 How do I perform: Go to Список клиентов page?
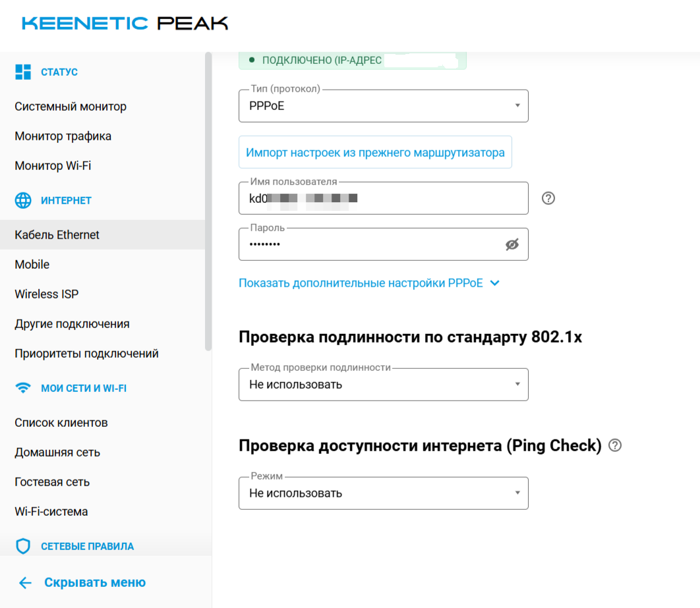pos(61,422)
